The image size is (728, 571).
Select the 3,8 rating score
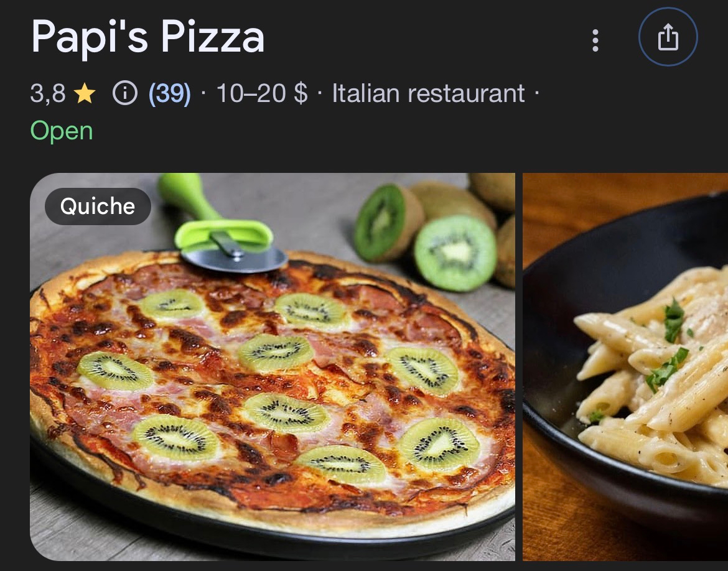(x=48, y=93)
